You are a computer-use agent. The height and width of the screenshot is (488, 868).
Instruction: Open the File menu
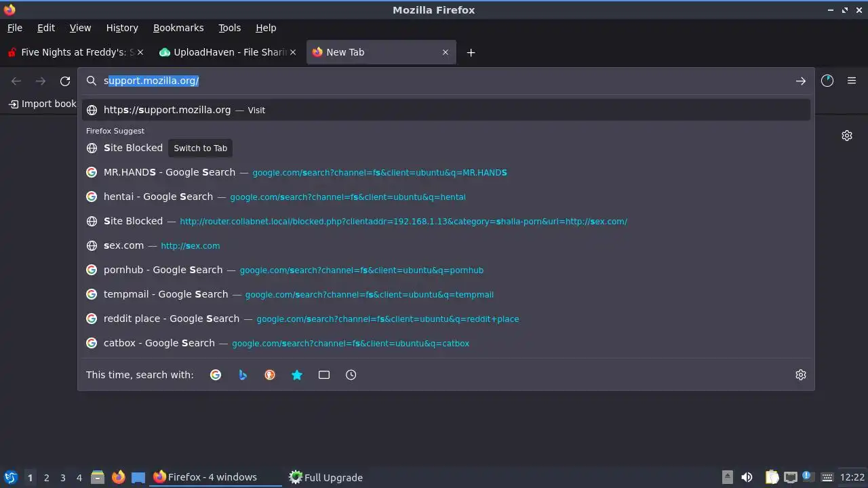coord(15,28)
